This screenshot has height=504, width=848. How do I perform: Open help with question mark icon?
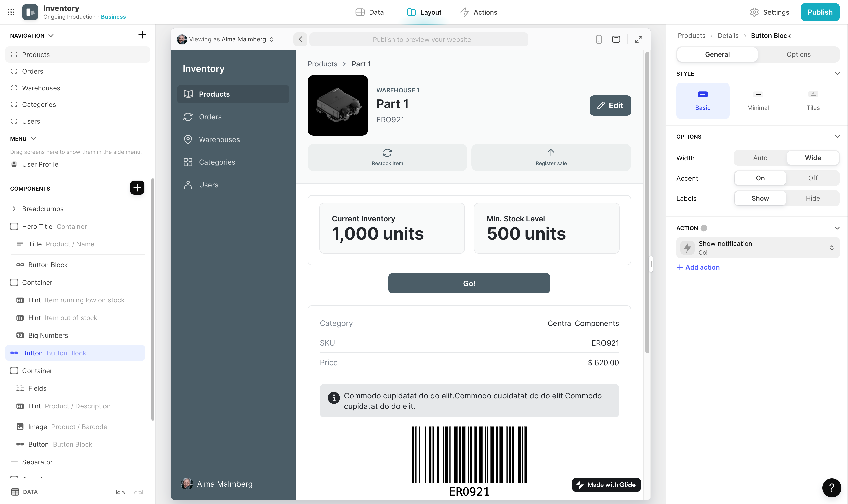(x=831, y=488)
